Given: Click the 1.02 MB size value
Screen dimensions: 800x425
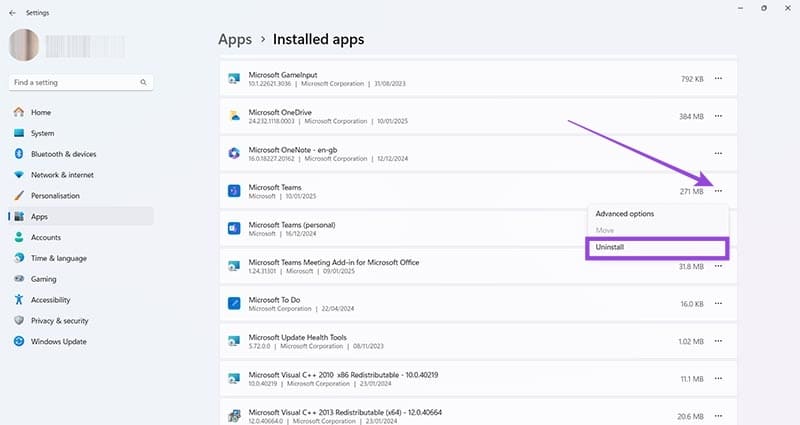Looking at the screenshot, I should click(x=691, y=341).
